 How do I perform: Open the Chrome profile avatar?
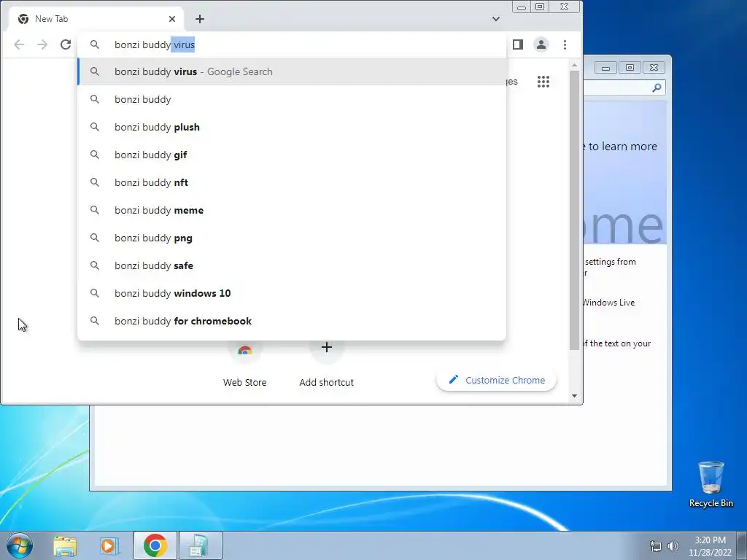pos(541,44)
